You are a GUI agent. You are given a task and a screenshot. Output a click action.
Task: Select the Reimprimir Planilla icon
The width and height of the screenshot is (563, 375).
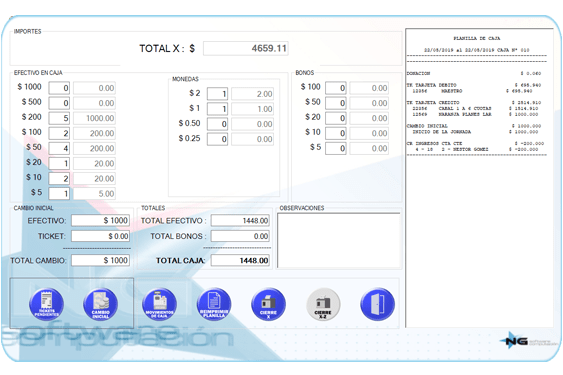tap(214, 304)
